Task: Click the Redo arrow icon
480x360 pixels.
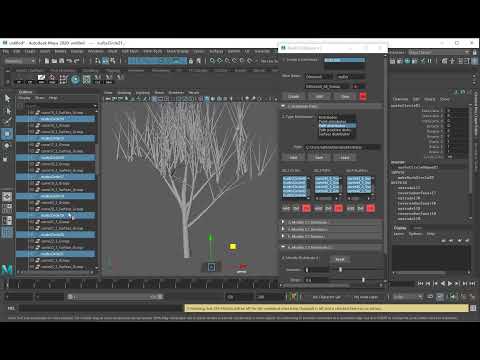Action: click(76, 61)
